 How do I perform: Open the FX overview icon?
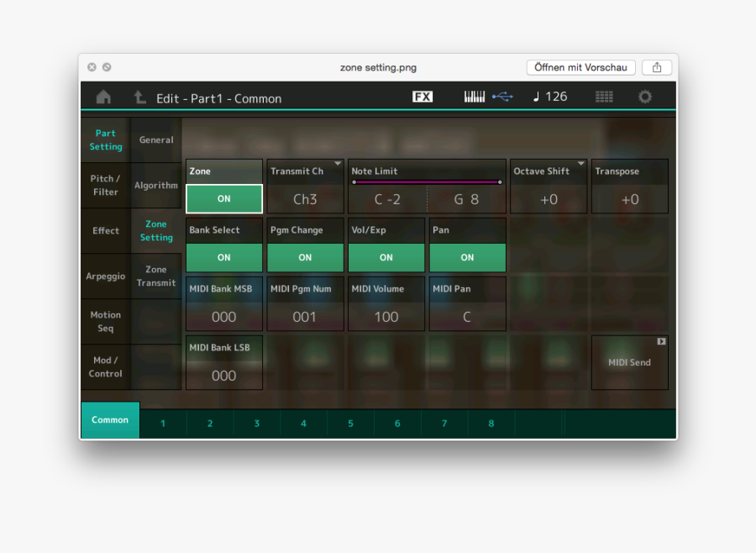[x=423, y=97]
